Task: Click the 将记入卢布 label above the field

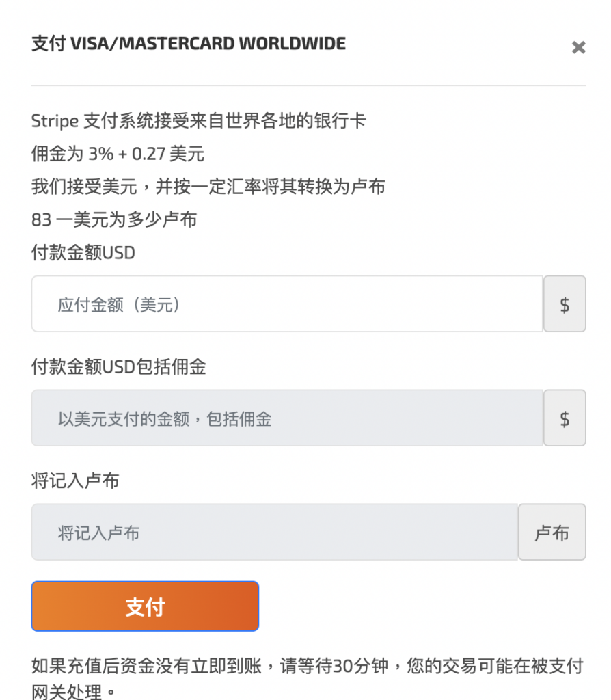Action: click(x=75, y=481)
